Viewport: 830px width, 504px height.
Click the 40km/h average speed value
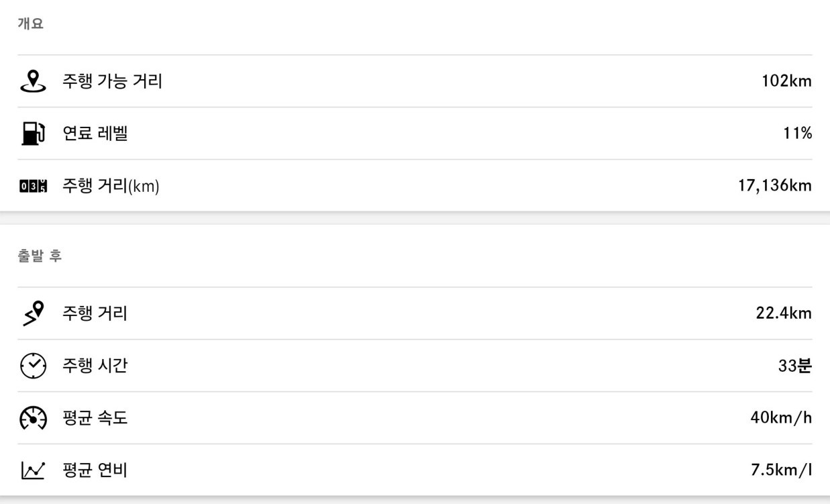pyautogui.click(x=781, y=418)
